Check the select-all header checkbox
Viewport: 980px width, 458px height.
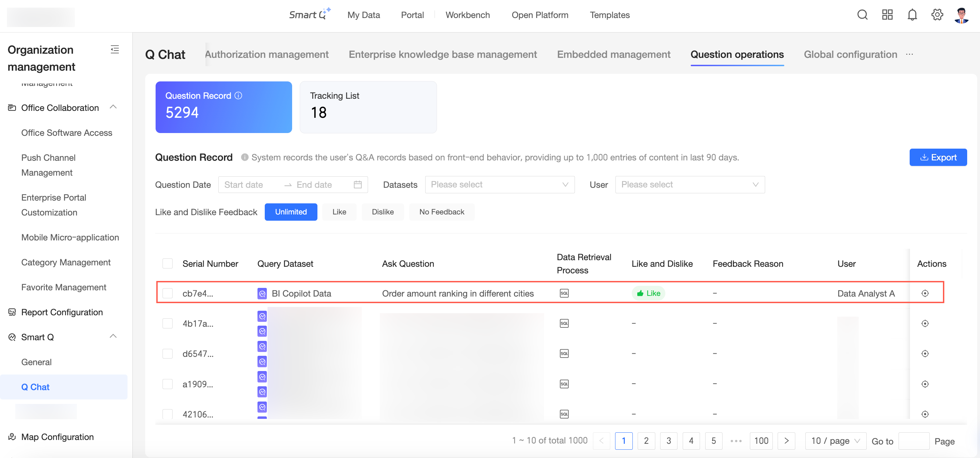[167, 264]
